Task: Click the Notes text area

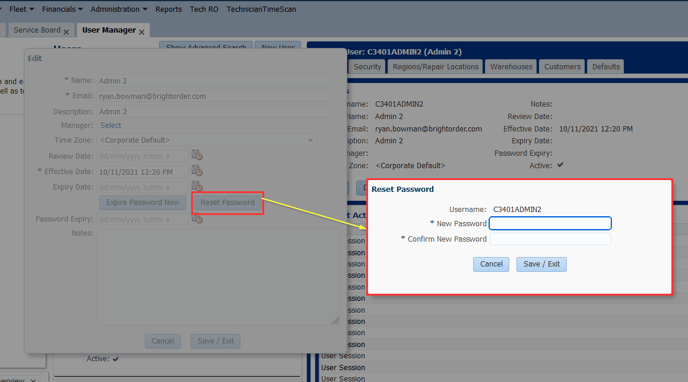Action: (219, 277)
